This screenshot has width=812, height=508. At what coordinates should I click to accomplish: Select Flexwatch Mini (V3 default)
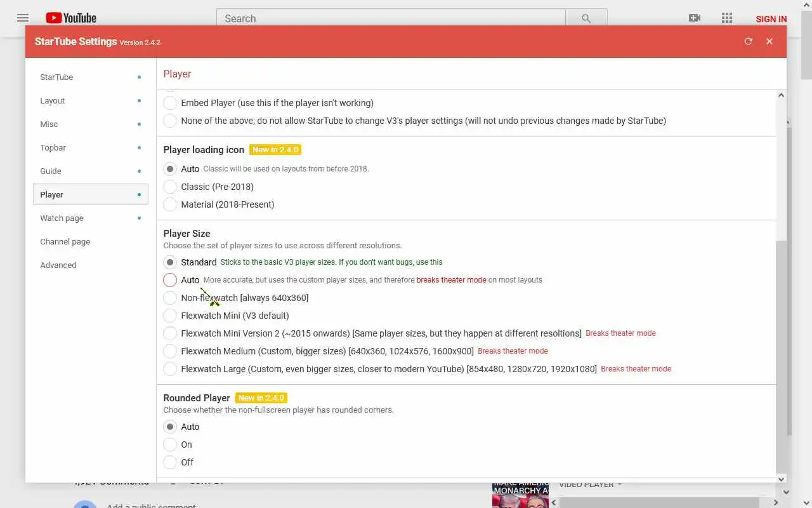point(170,316)
